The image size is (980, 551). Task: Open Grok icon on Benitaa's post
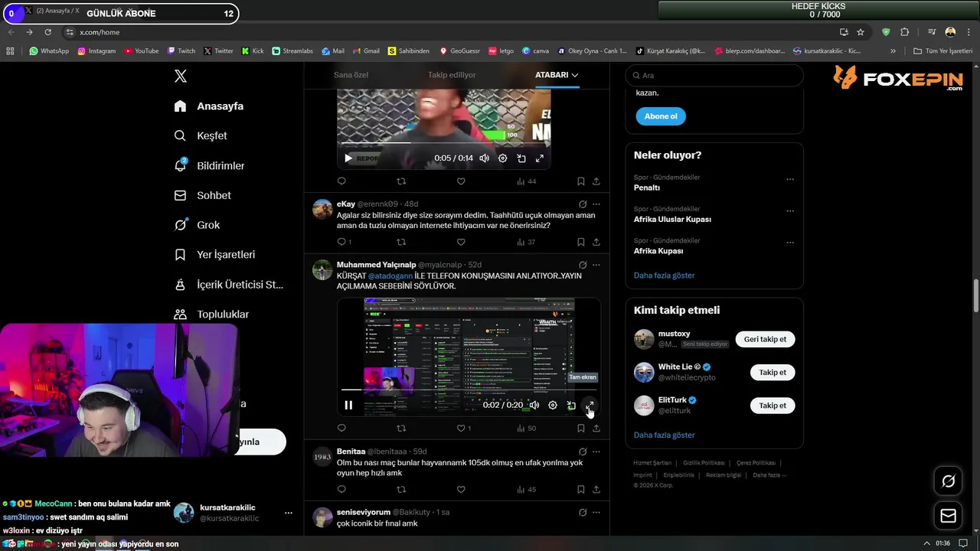click(583, 452)
